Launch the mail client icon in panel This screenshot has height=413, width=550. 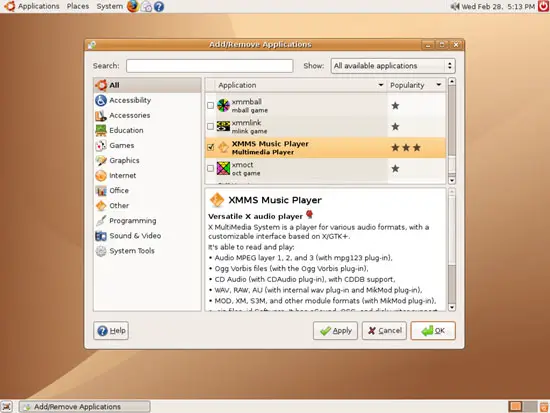click(x=146, y=7)
